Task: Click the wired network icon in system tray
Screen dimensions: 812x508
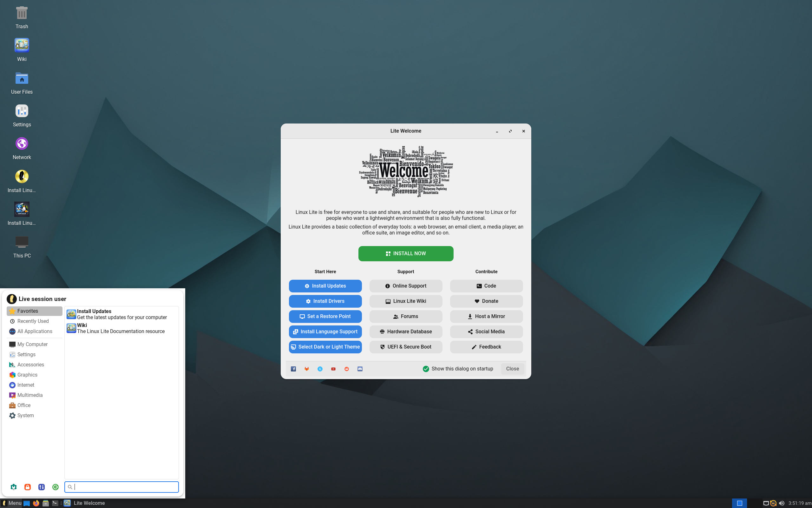Action: [x=766, y=503]
